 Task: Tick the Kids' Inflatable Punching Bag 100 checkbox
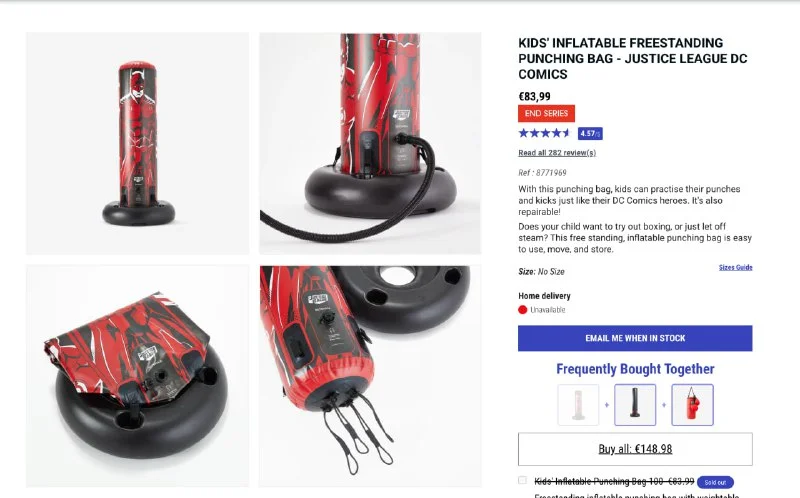522,480
